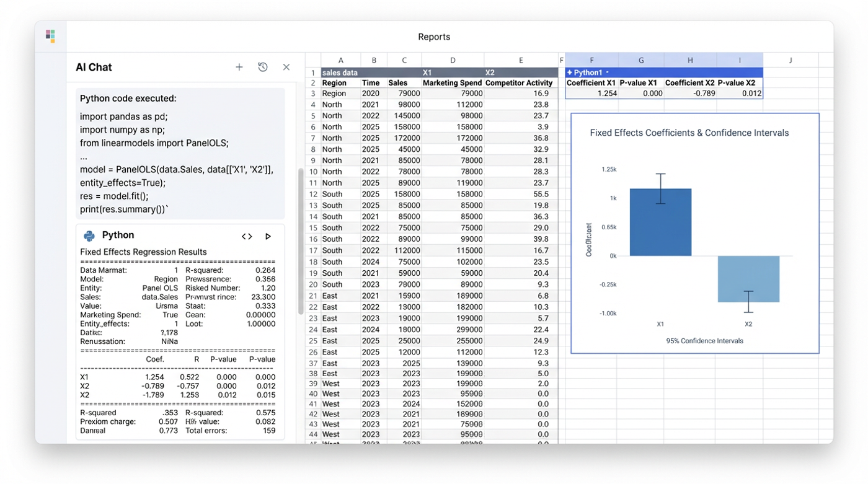The height and width of the screenshot is (484, 868).
Task: Select column A header
Action: [x=340, y=60]
